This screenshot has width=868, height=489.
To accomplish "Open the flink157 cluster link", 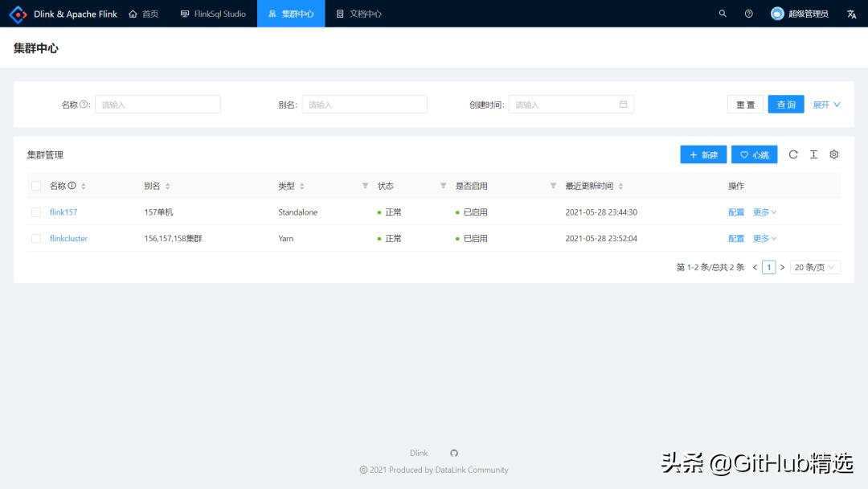I will pyautogui.click(x=63, y=212).
